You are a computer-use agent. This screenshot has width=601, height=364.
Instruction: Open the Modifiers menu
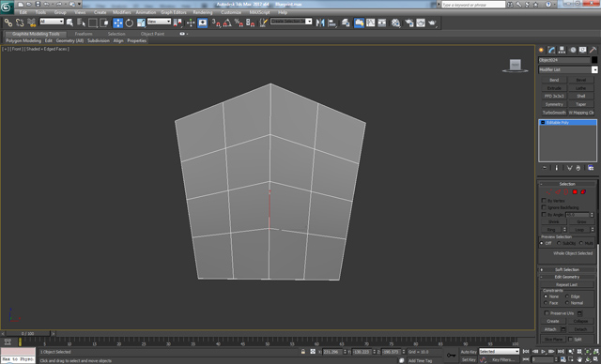pos(122,12)
